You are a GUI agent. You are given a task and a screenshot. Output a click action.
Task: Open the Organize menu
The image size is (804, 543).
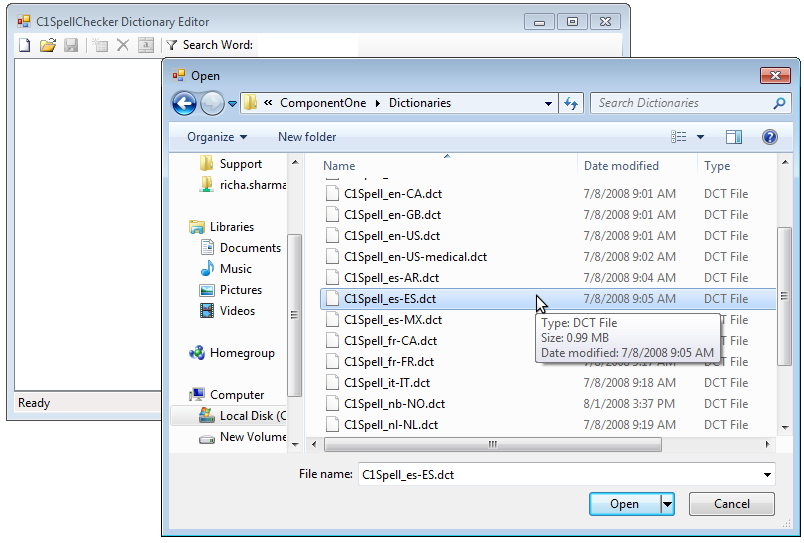(217, 137)
